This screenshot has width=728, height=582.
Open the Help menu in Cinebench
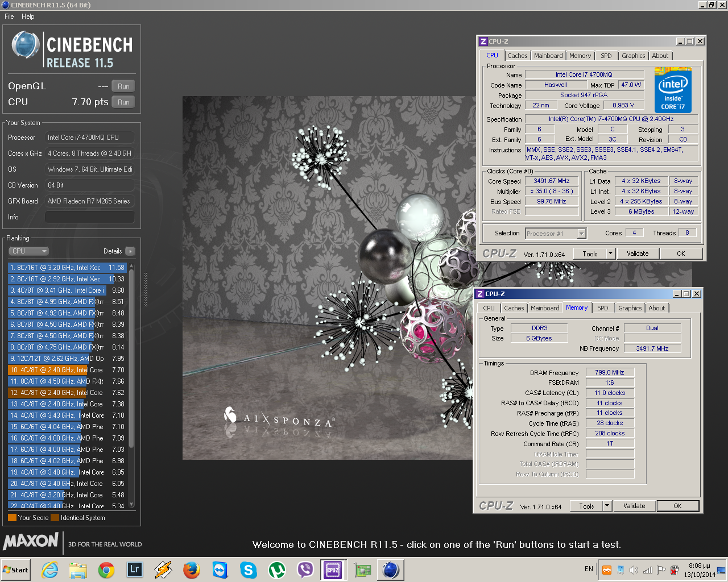pyautogui.click(x=28, y=16)
